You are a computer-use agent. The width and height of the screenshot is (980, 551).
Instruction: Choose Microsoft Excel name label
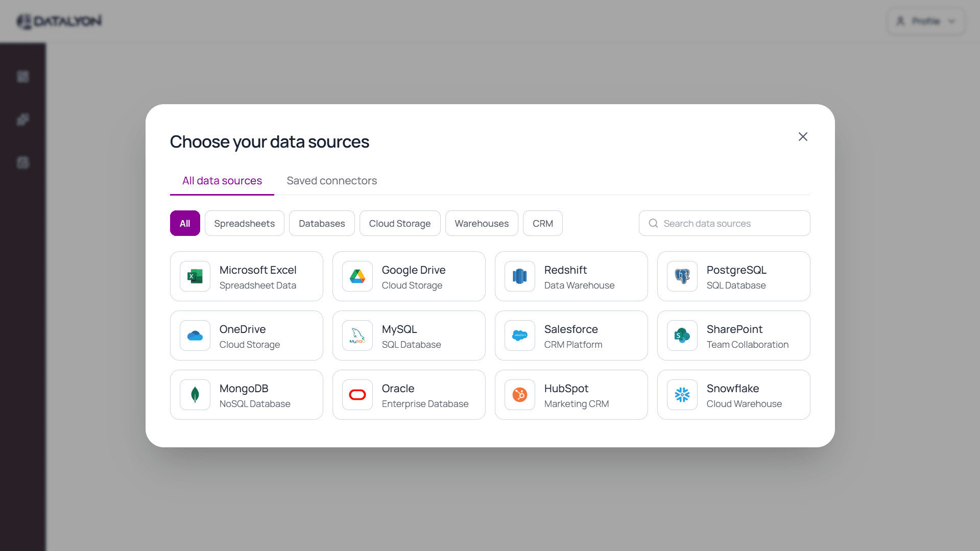[x=258, y=270]
